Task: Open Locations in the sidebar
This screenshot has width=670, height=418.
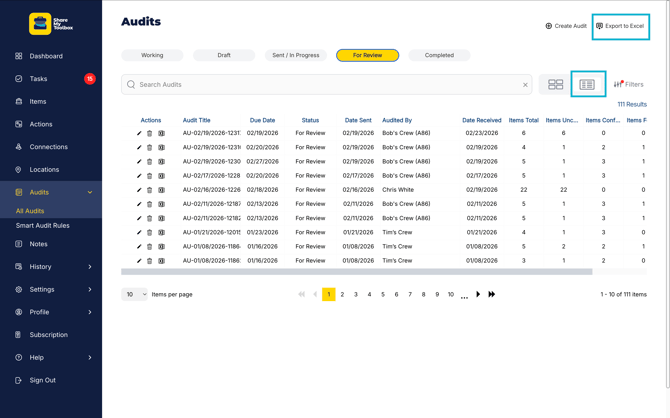Action: 44,169
